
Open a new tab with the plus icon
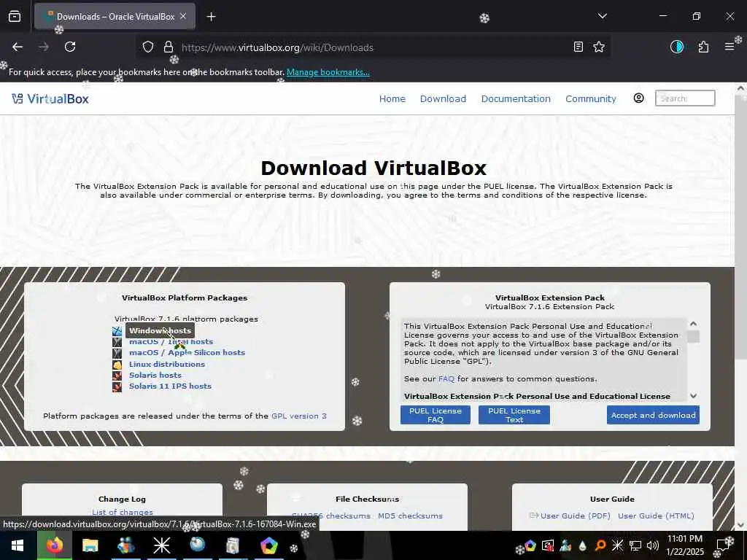point(211,17)
